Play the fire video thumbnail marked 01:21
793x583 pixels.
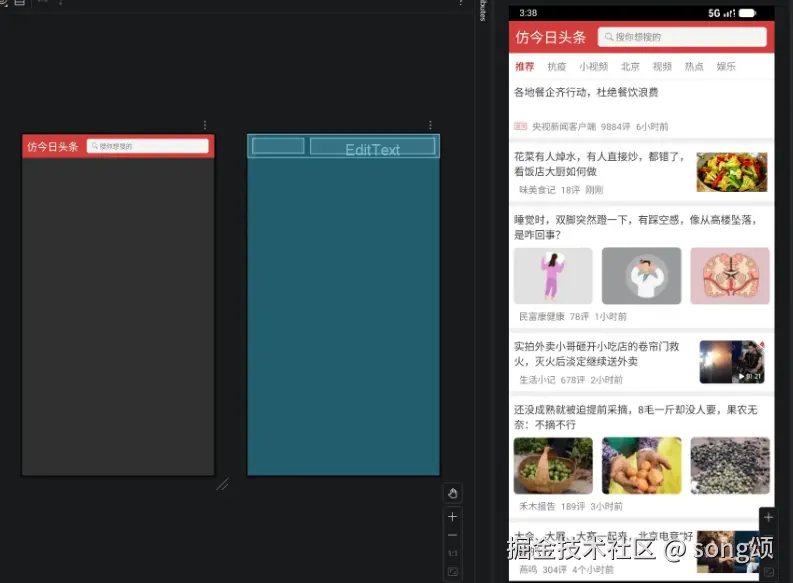[x=732, y=362]
